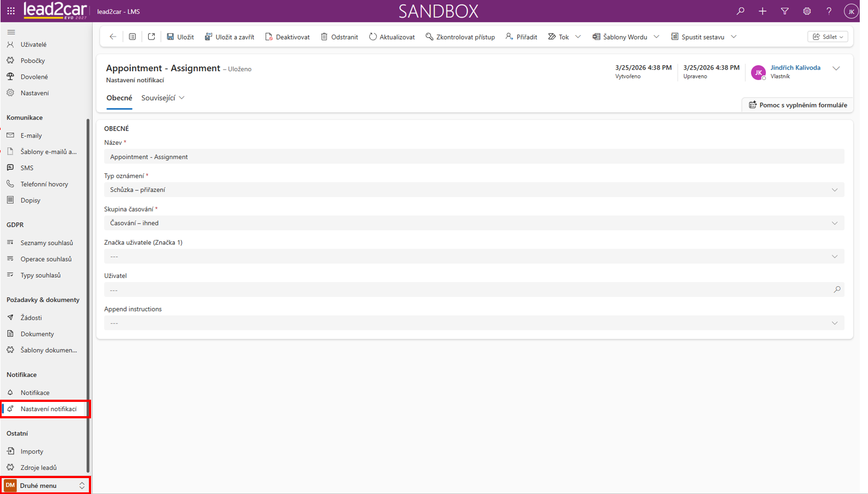Go back using the back arrow
This screenshot has height=494, width=868.
pyautogui.click(x=113, y=37)
